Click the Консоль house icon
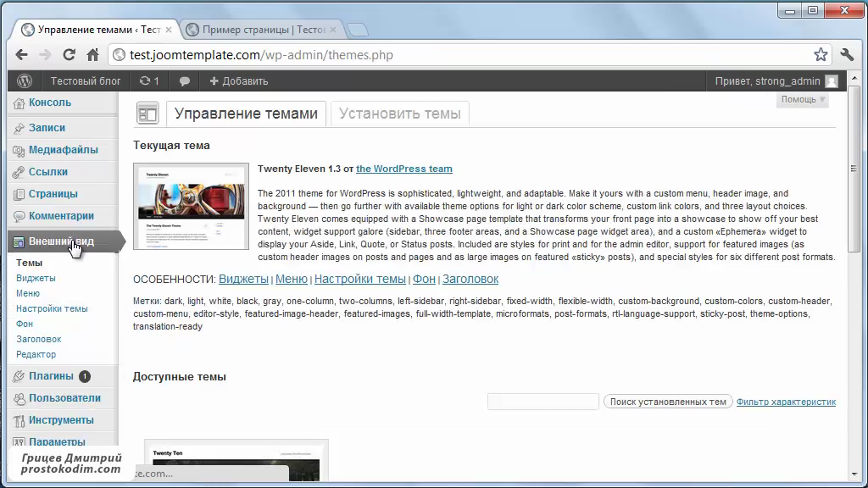 pyautogui.click(x=19, y=103)
